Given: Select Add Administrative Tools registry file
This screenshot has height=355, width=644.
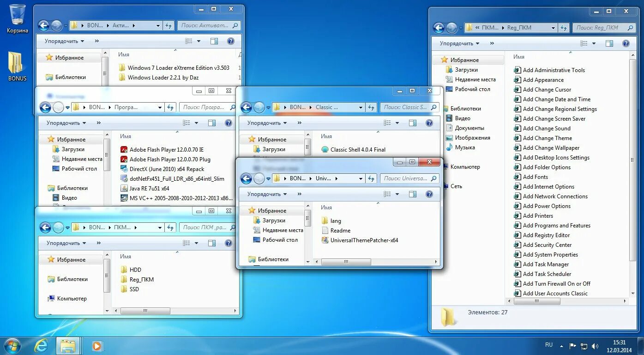Looking at the screenshot, I should pos(549,70).
